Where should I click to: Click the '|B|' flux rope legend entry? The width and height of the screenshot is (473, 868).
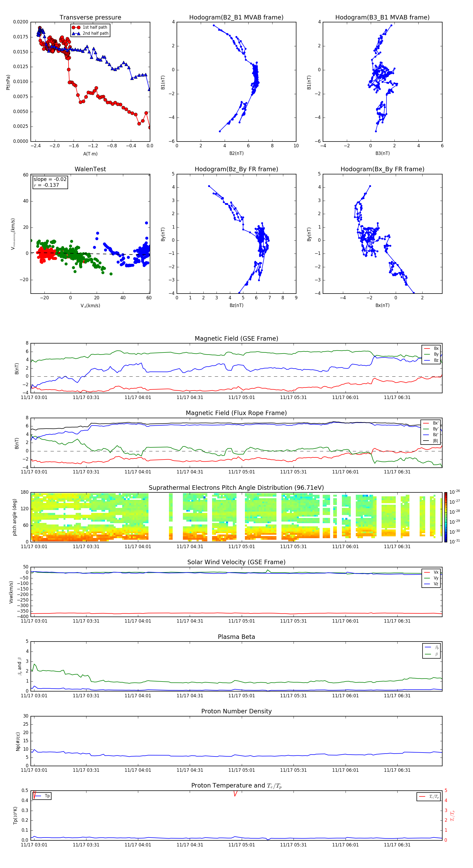(431, 441)
